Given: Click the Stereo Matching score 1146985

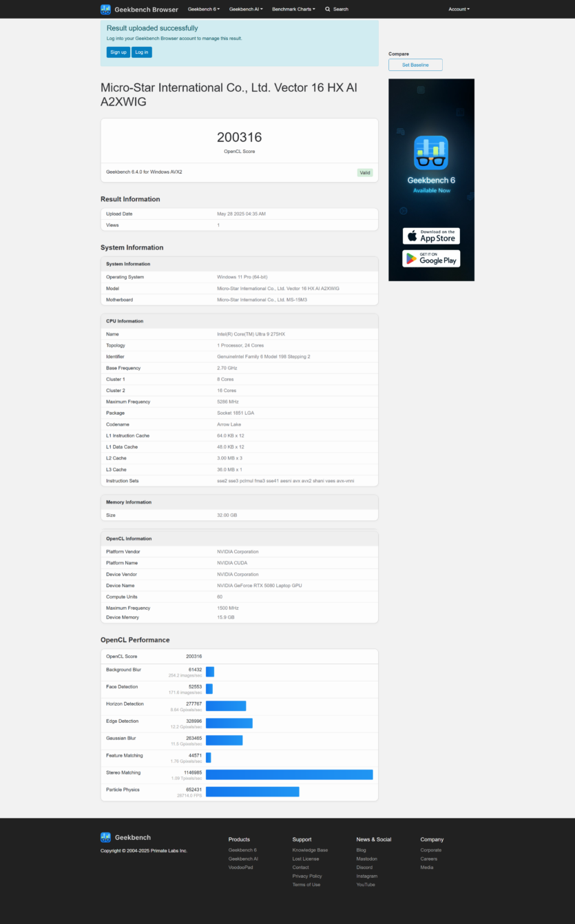Looking at the screenshot, I should pyautogui.click(x=192, y=772).
